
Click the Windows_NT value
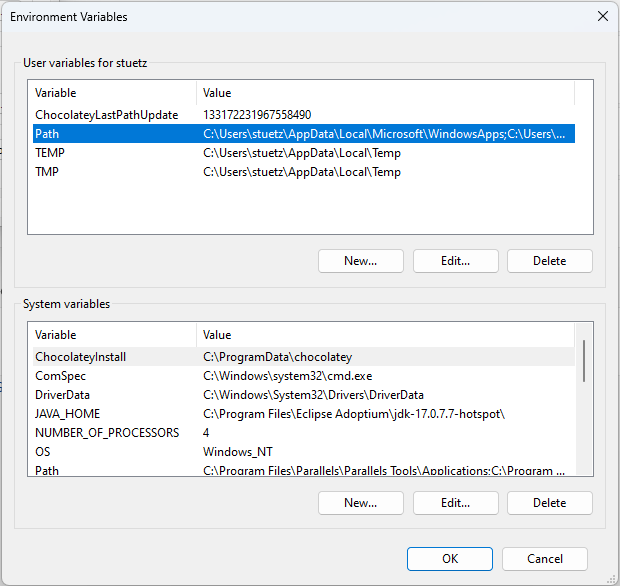pyautogui.click(x=238, y=452)
